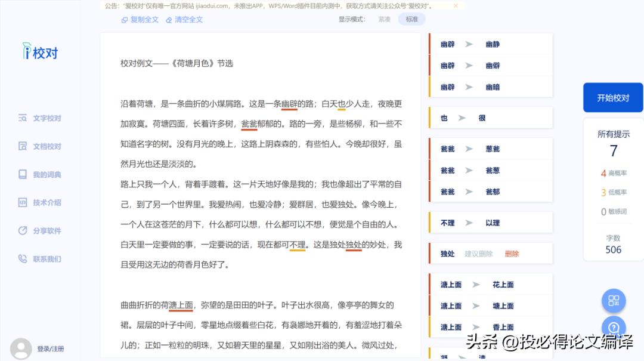Viewport: 644px width, 361px height.
Task: Dismiss the announcement banner with the X
Action: click(x=456, y=5)
